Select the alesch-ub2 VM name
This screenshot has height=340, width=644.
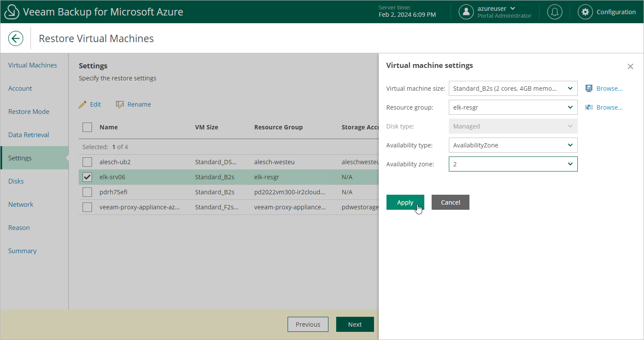point(115,162)
